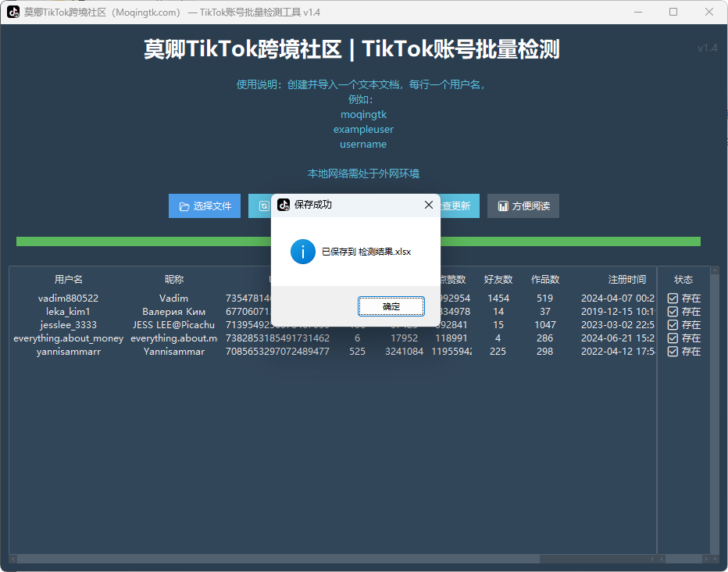Screen dimensions: 728x572
Task: Click the blue info icon in dialog
Action: tap(302, 252)
